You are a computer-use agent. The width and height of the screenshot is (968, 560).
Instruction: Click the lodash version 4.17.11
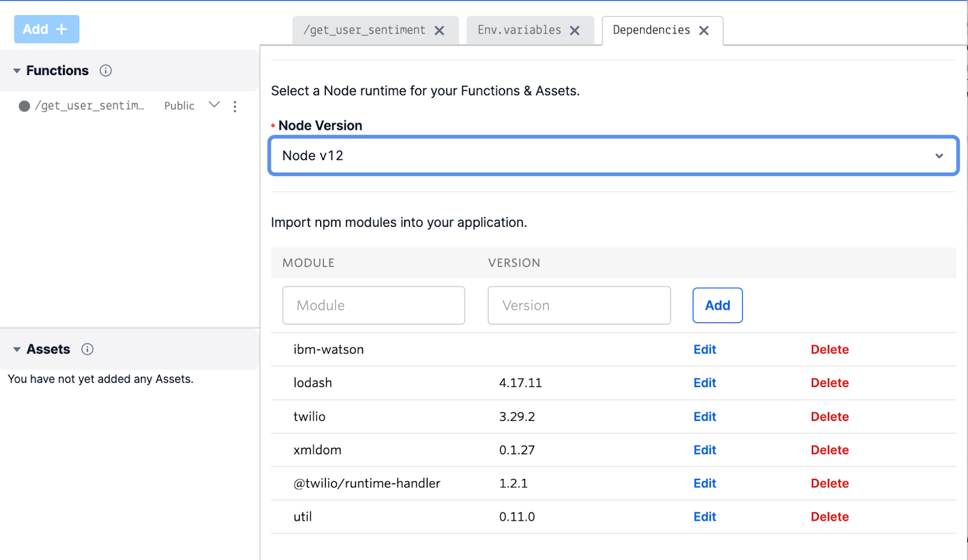pos(520,383)
